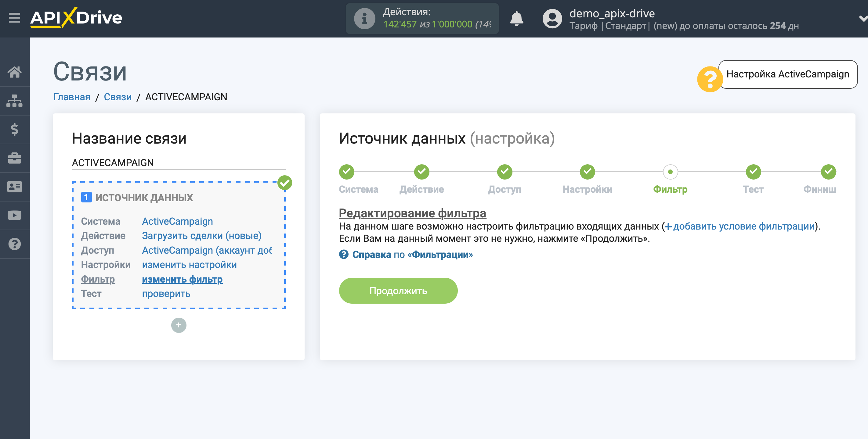
Task: Click изменить фильтр link
Action: [182, 279]
